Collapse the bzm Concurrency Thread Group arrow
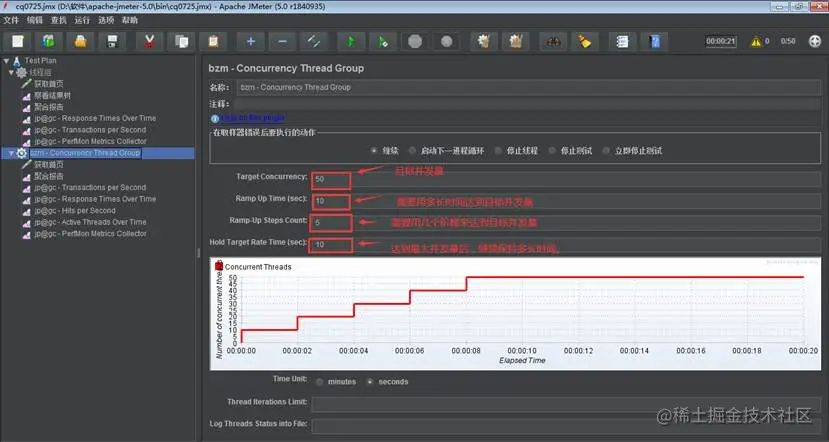The image size is (829, 442). [x=11, y=153]
